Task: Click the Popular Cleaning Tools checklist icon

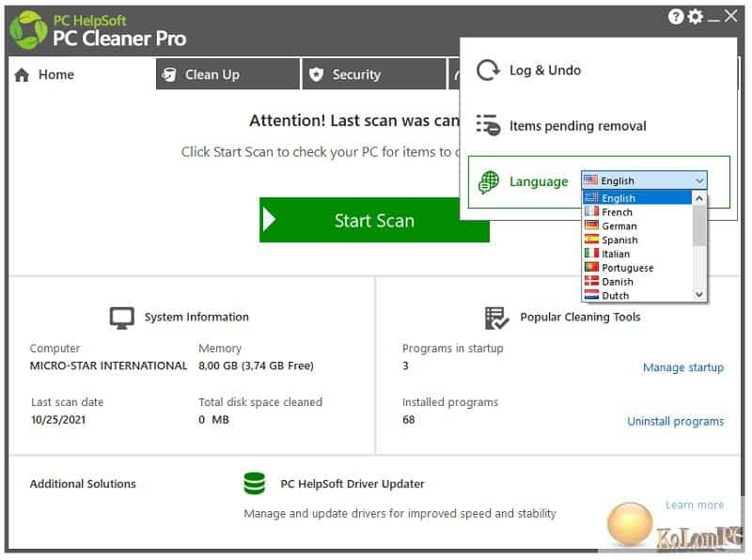Action: (496, 318)
